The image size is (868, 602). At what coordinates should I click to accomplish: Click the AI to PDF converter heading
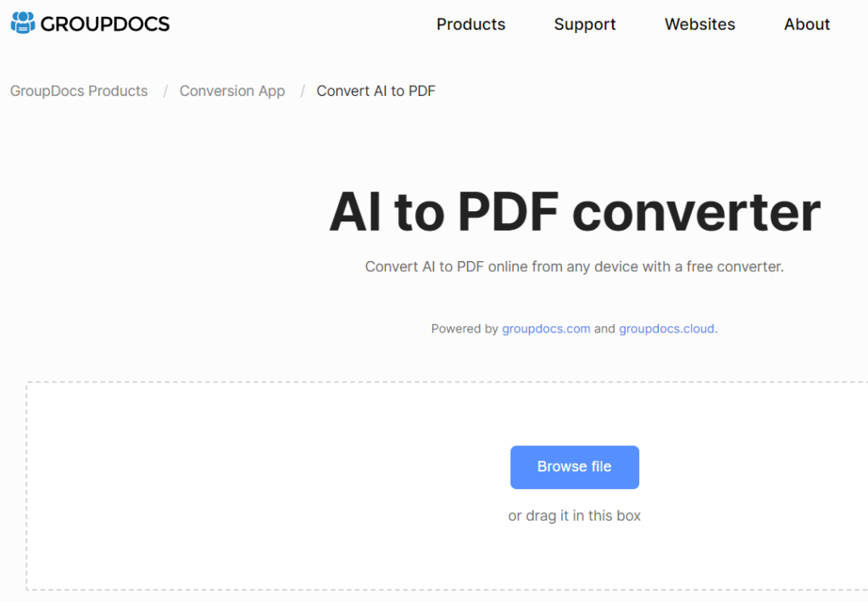pos(574,212)
